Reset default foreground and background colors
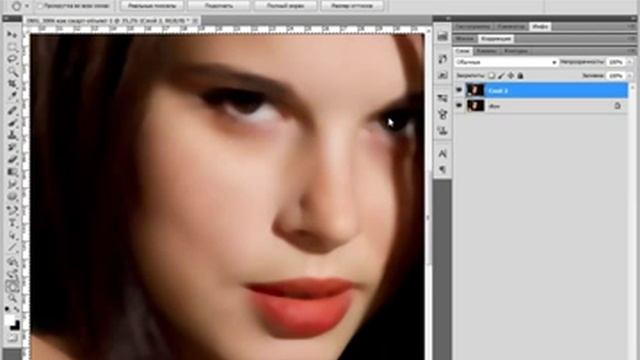This screenshot has height=360, width=640. [7, 309]
